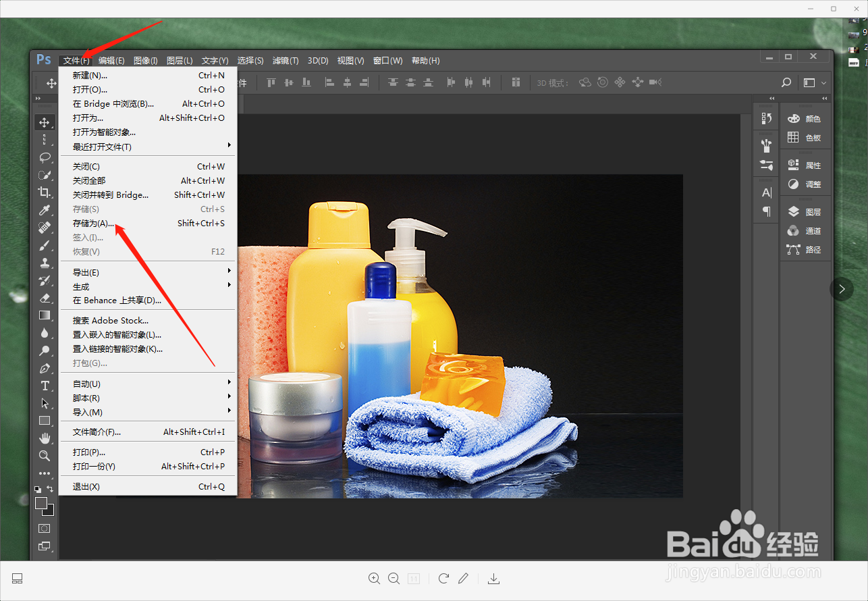868x601 pixels.
Task: Select the Pen tool
Action: (45, 368)
